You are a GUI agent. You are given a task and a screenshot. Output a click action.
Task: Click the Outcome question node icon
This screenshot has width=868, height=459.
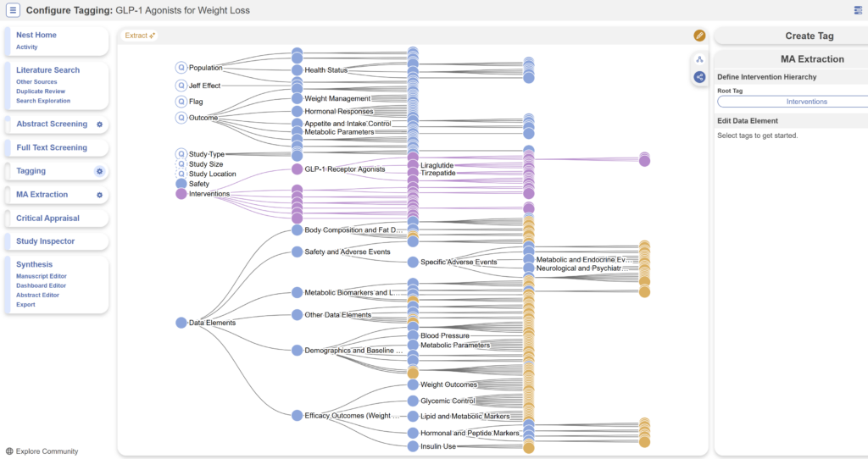[181, 117]
